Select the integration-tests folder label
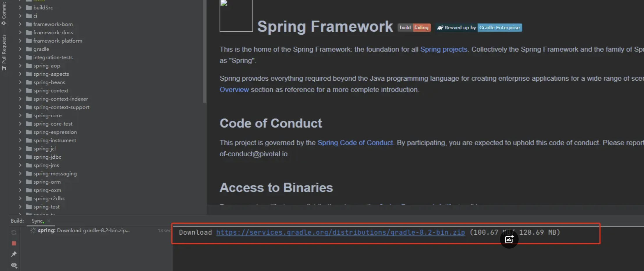Viewport: 644px width, 271px height. pos(53,57)
